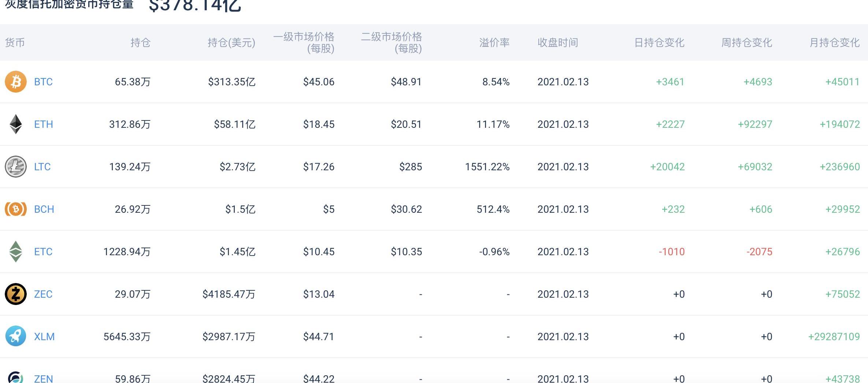Click the 日持仓变化 column header

point(659,42)
